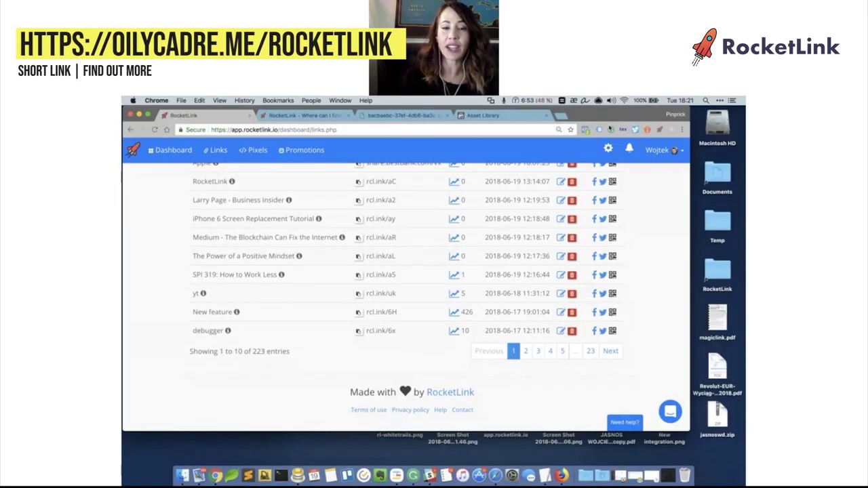Open the Bookmarks menu in menu bar
This screenshot has width=868, height=488.
(x=278, y=100)
